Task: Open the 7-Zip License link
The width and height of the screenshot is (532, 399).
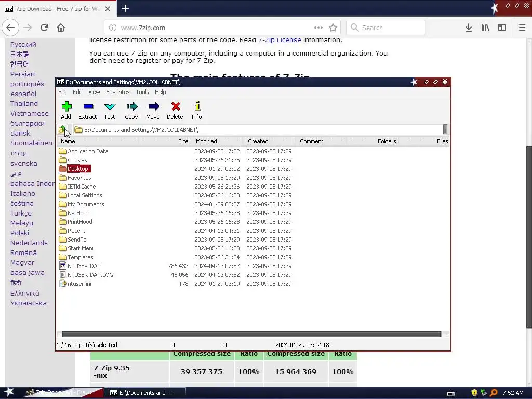Action: pos(280,40)
